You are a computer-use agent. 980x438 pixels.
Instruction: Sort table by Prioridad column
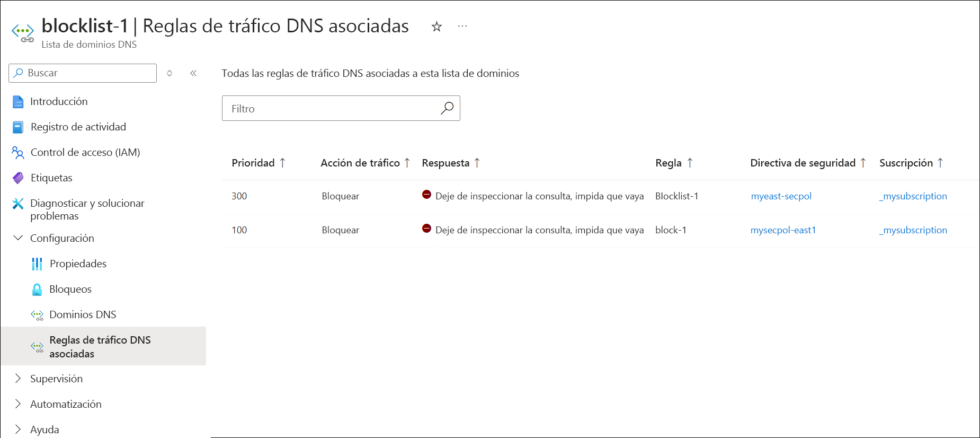(x=259, y=163)
